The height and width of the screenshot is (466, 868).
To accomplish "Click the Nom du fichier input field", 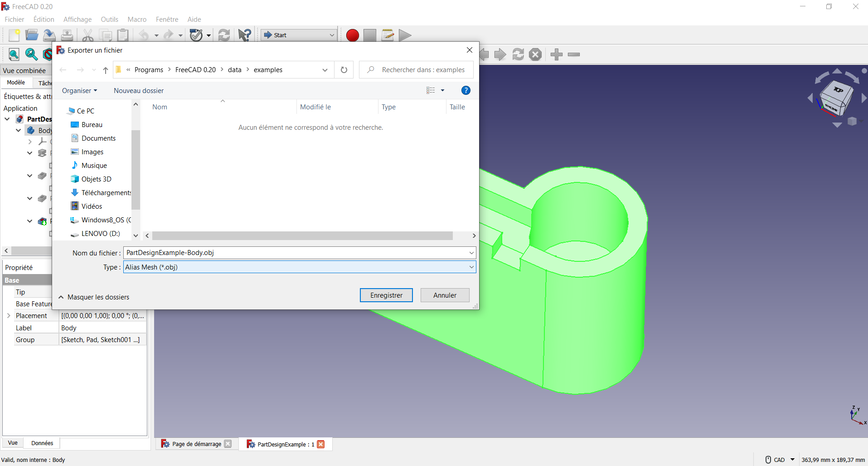I will click(299, 253).
